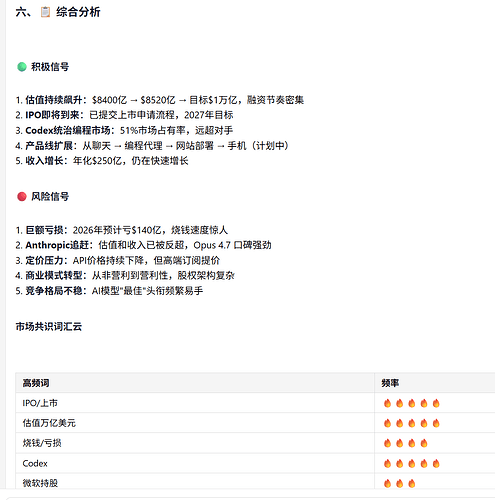Click the fourth flame icon in 烧钱/亏损 row
The image size is (495, 500).
click(x=424, y=443)
